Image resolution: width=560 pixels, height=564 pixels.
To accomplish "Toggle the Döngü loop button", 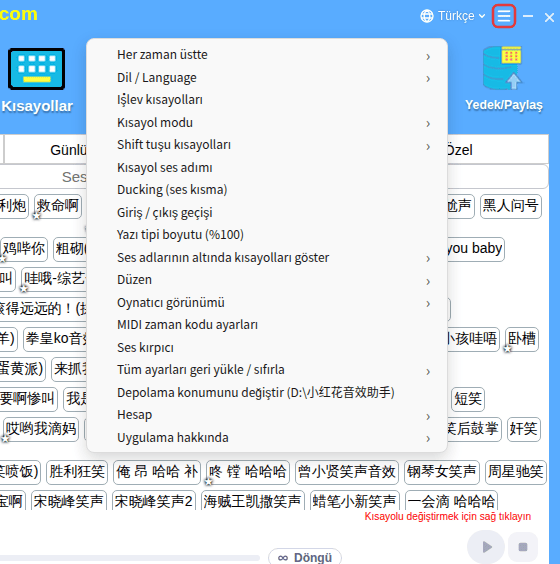I will [305, 557].
